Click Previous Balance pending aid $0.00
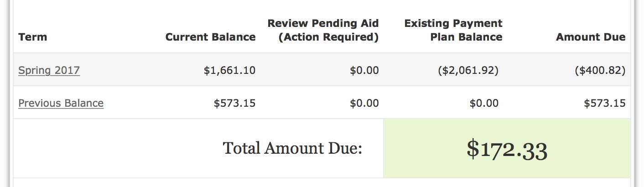644x187 pixels. click(364, 103)
